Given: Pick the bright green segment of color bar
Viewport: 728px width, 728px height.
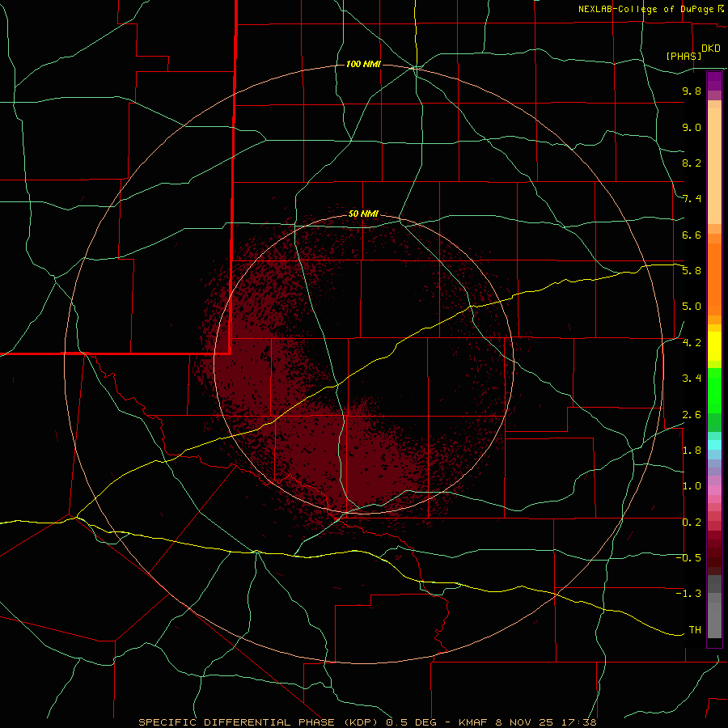Looking at the screenshot, I should click(x=714, y=391).
